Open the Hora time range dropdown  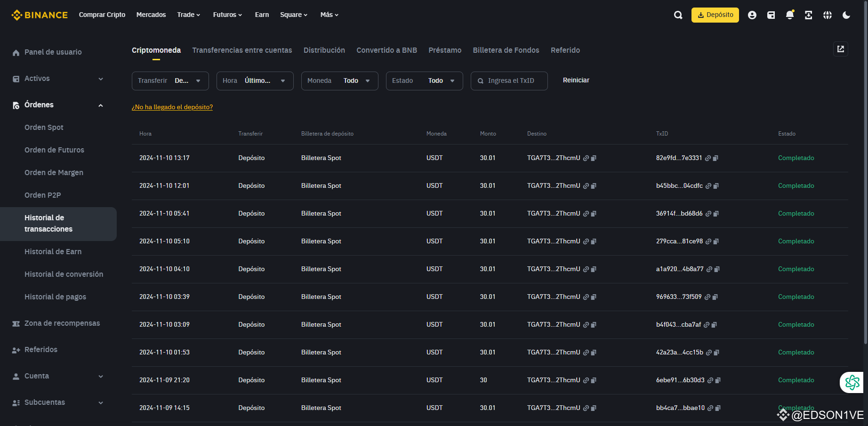[255, 81]
